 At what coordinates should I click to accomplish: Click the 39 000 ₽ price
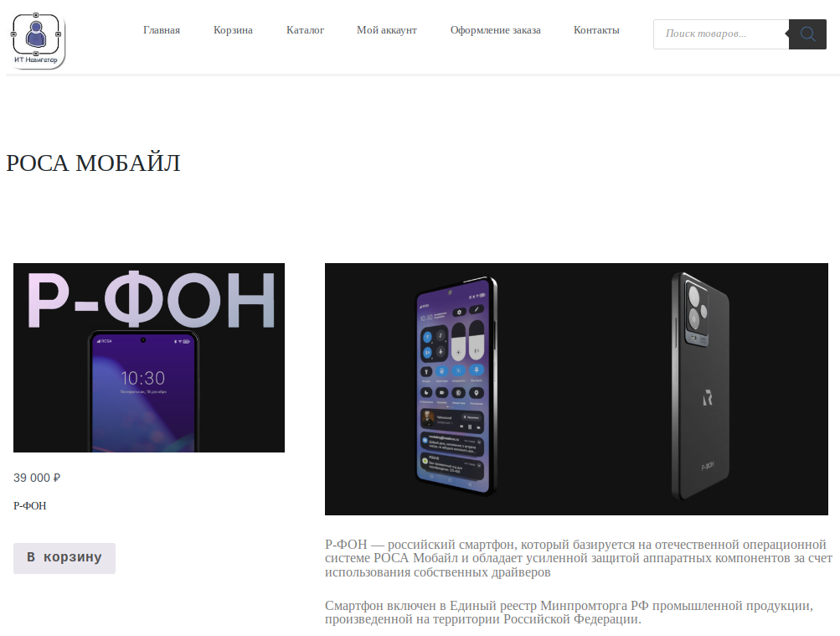click(37, 478)
